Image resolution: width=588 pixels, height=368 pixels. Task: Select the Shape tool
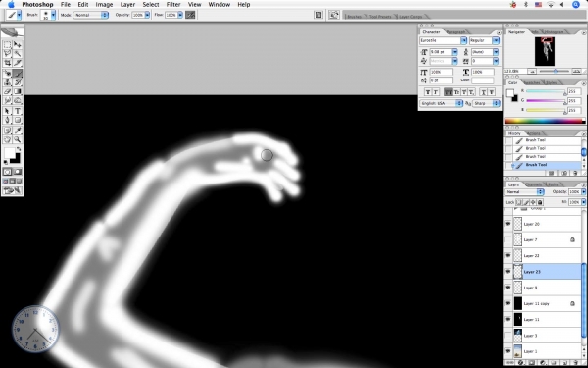(18, 120)
